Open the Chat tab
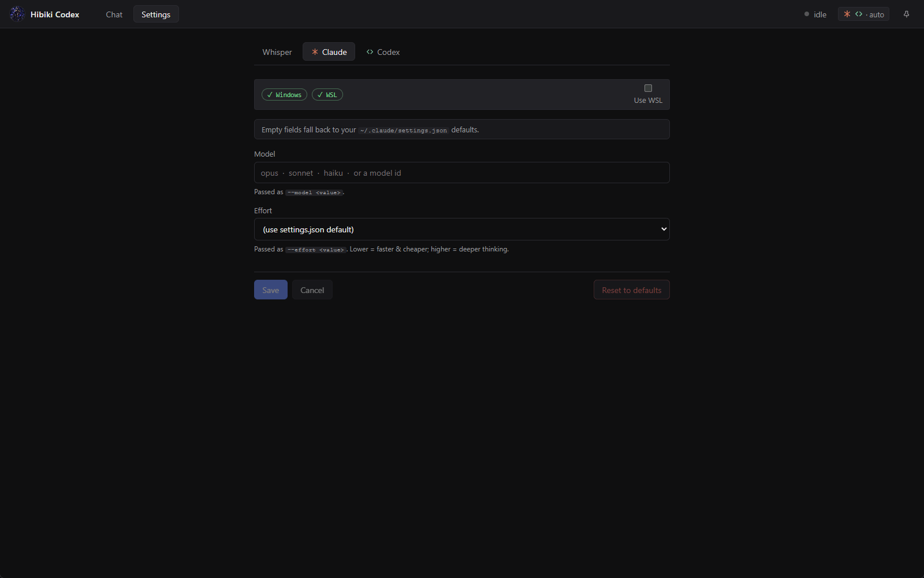Viewport: 924px width, 578px height. point(114,14)
